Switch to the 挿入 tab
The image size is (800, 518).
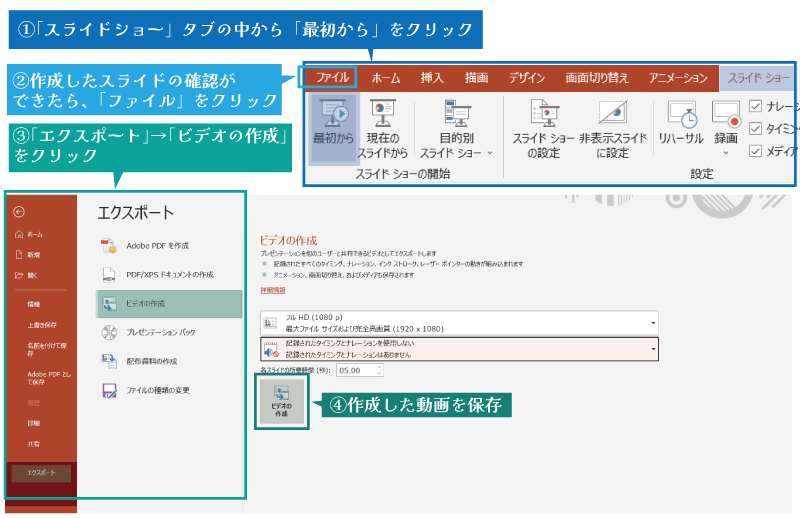pyautogui.click(x=432, y=78)
